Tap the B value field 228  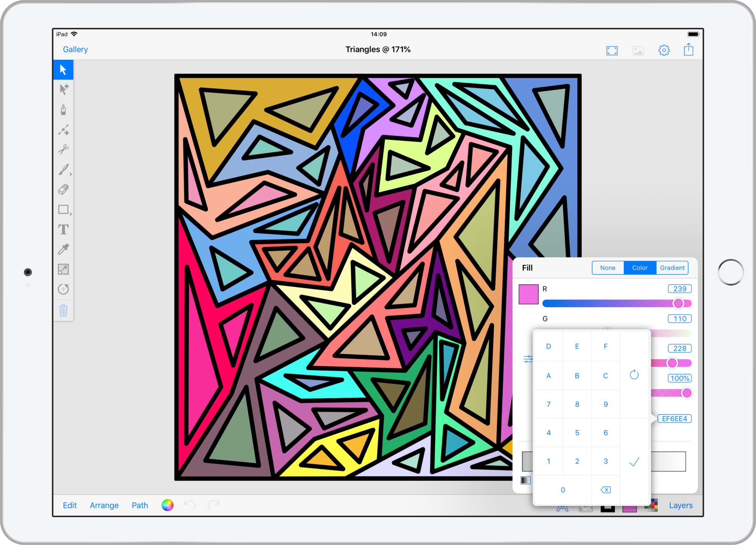tap(680, 348)
